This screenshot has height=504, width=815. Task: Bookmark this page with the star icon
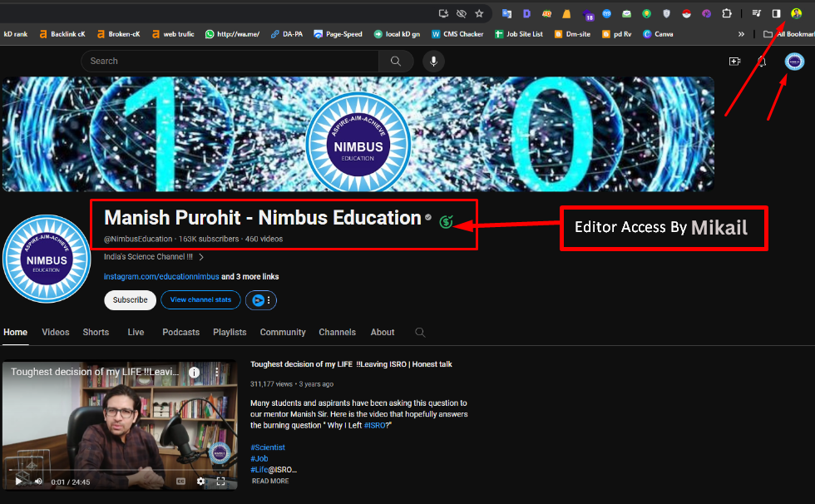tap(479, 13)
